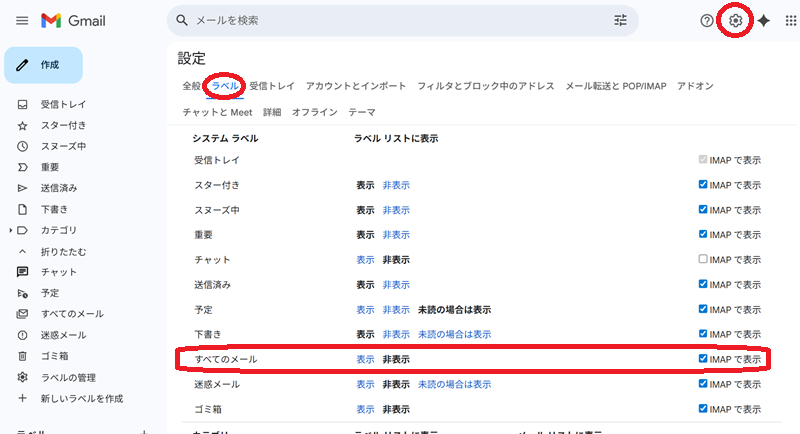Switch to アカウントとインポート tab
Image resolution: width=800 pixels, height=434 pixels.
[x=356, y=86]
